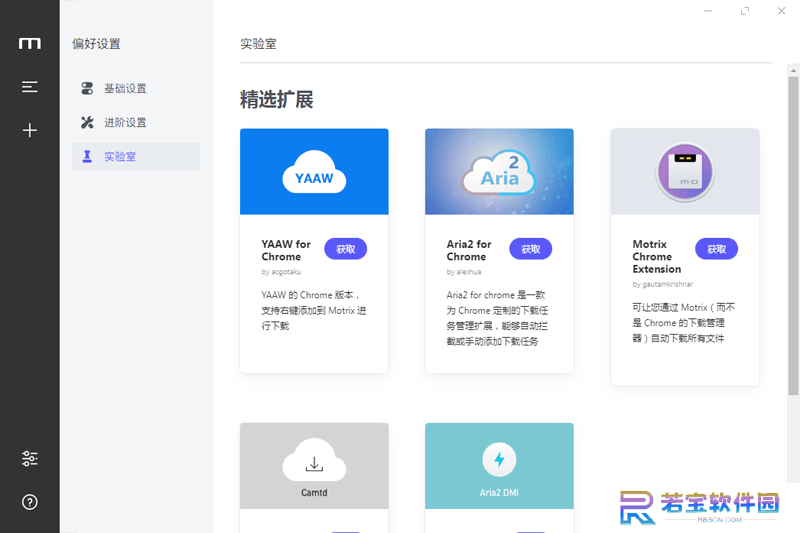The width and height of the screenshot is (800, 533).
Task: Click the Aria2 DMI lightning banner
Action: coord(499,466)
